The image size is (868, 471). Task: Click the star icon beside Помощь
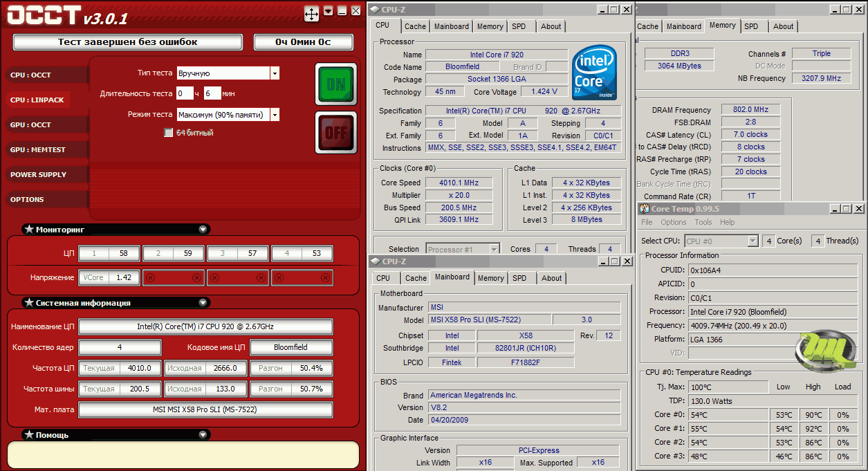point(29,434)
